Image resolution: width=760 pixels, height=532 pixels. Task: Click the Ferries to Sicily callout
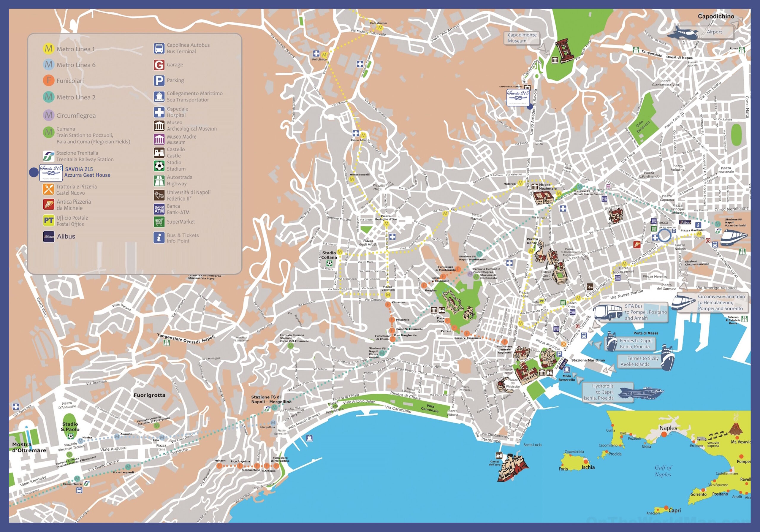639,361
